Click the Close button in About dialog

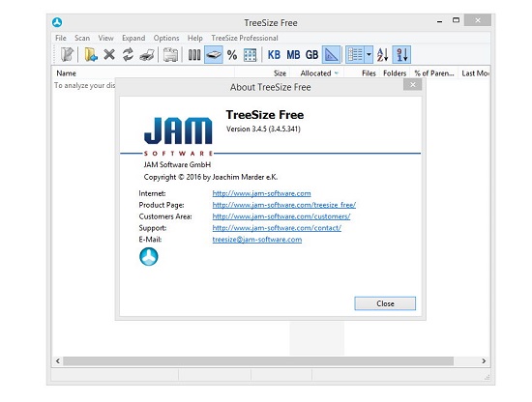tap(385, 303)
